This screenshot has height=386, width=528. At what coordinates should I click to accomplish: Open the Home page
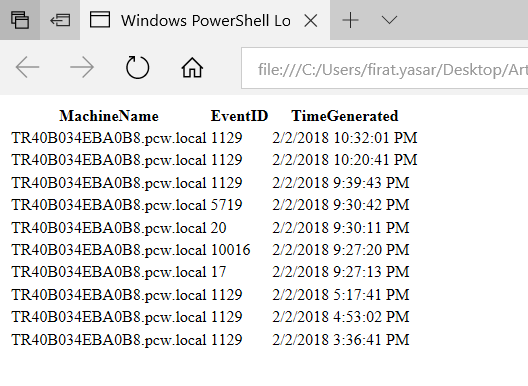[192, 67]
